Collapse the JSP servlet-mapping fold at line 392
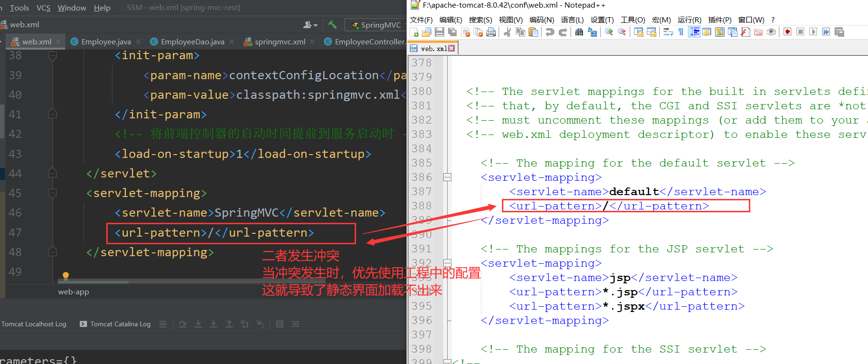This screenshot has width=868, height=364. click(x=447, y=263)
